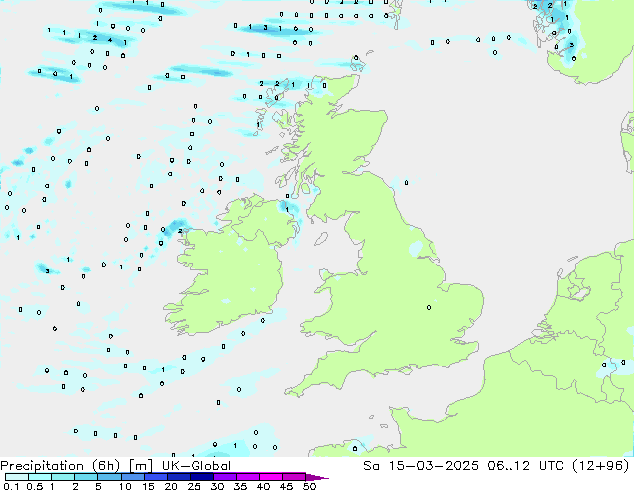Image resolution: width=634 pixels, height=490 pixels.
Task: Click the legend label '0.1'
Action: click(x=11, y=486)
